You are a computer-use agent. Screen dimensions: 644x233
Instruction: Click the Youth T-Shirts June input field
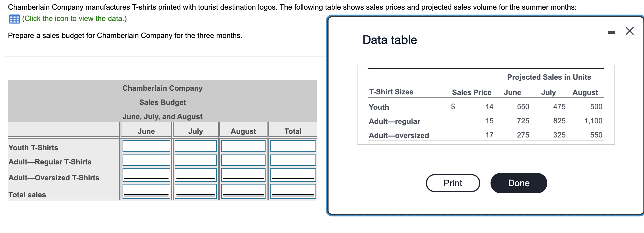tap(146, 146)
